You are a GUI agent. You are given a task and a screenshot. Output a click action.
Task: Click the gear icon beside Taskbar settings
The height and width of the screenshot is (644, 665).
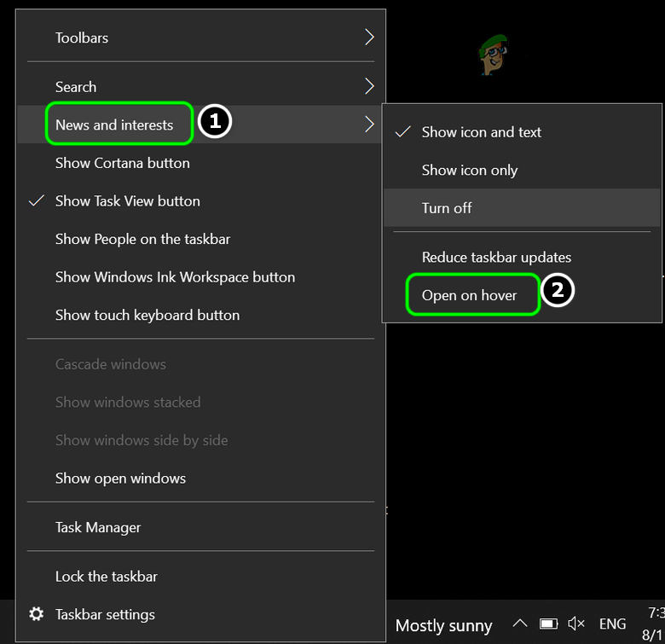[36, 614]
